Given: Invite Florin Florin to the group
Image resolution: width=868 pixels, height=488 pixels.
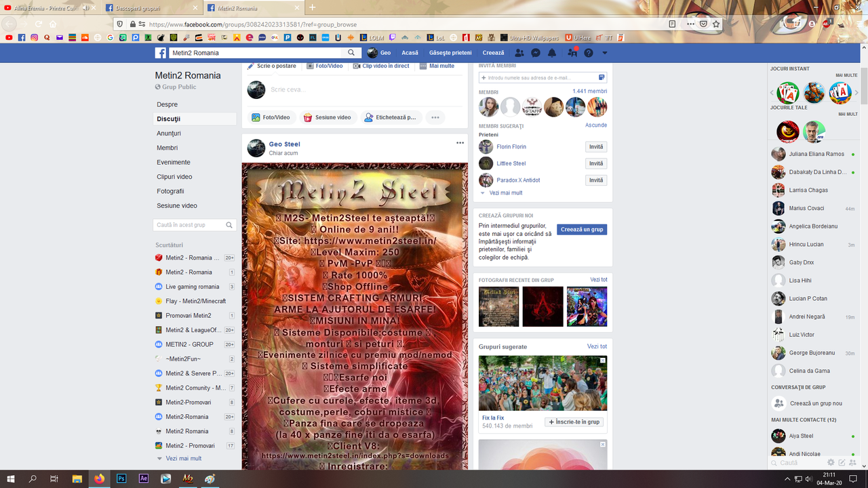Looking at the screenshot, I should click(x=596, y=147).
